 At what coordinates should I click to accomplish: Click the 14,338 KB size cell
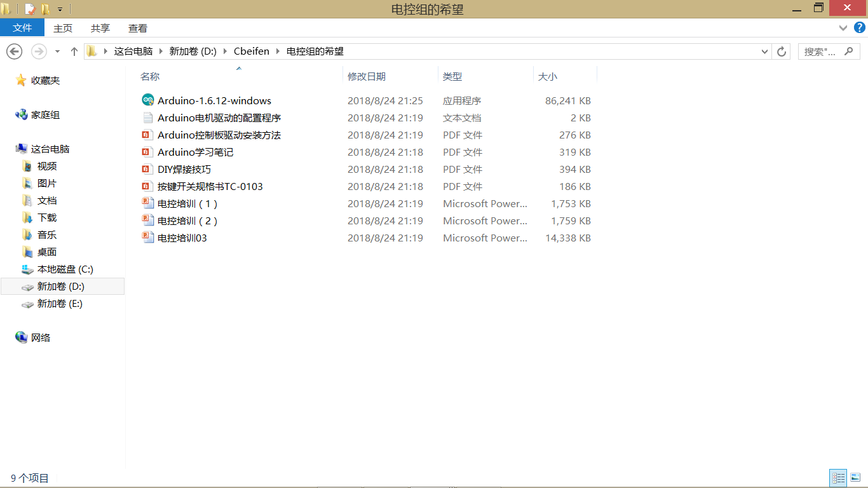(568, 238)
